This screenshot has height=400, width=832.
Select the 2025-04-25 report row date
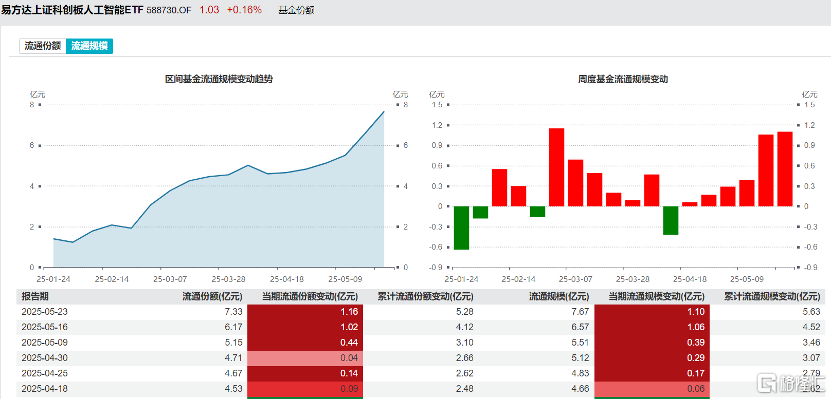click(x=45, y=373)
